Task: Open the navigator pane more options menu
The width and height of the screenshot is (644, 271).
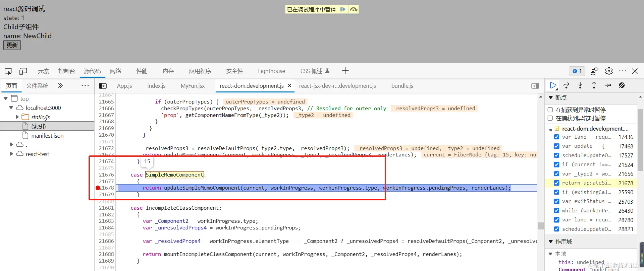Action: 85,86
